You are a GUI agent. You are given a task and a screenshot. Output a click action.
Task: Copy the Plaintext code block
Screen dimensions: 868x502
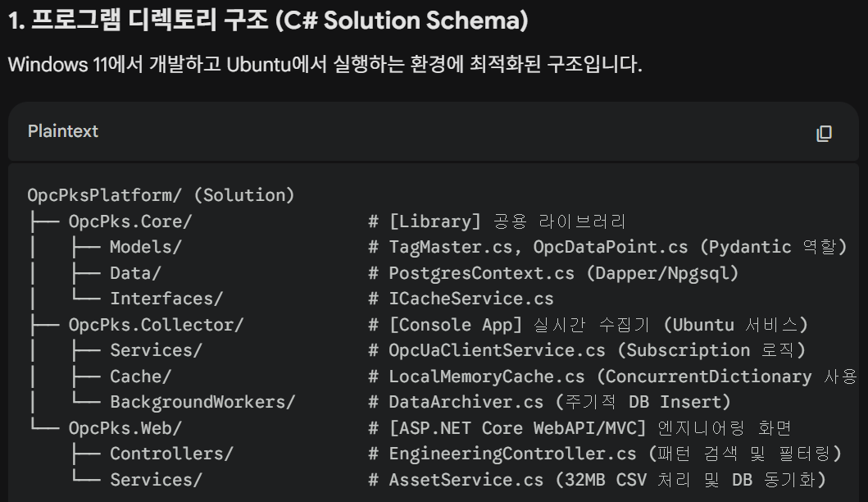pos(824,133)
